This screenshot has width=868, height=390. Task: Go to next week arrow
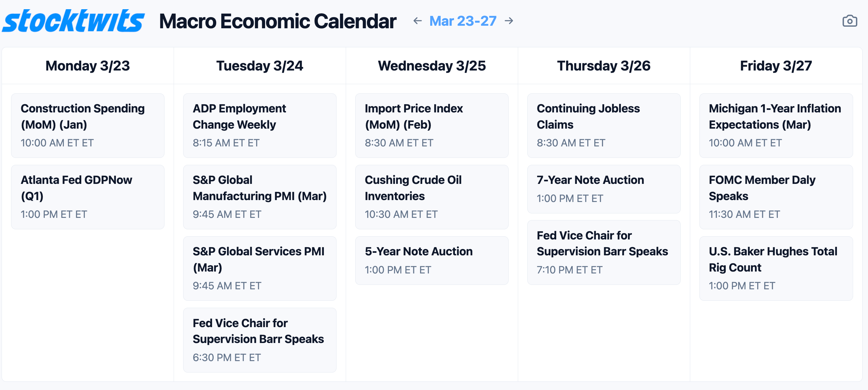(509, 21)
